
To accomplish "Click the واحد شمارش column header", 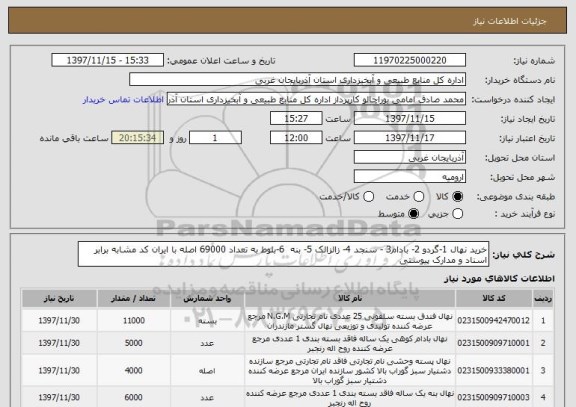I will coord(207,298).
